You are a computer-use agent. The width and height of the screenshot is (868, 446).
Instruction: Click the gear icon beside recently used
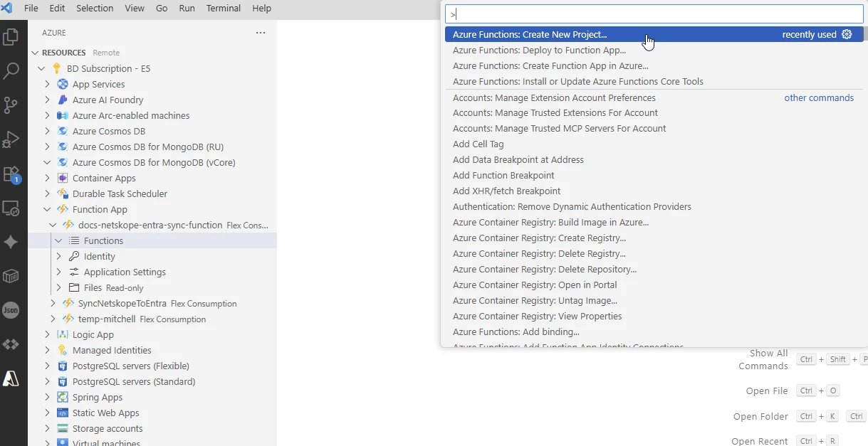pos(847,34)
